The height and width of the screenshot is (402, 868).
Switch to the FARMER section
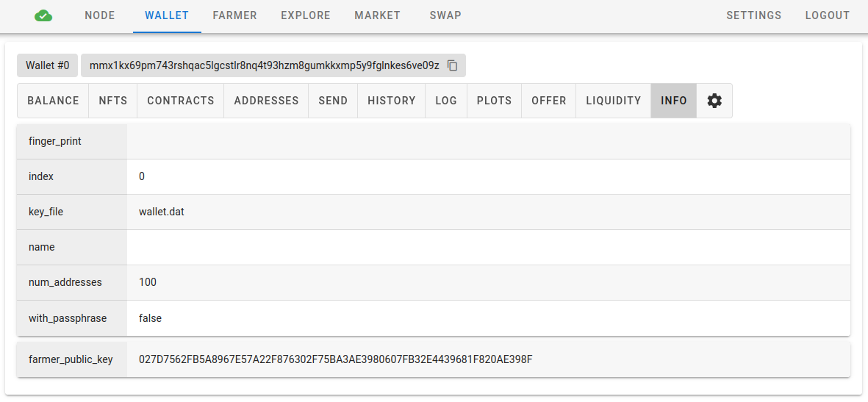pos(234,15)
